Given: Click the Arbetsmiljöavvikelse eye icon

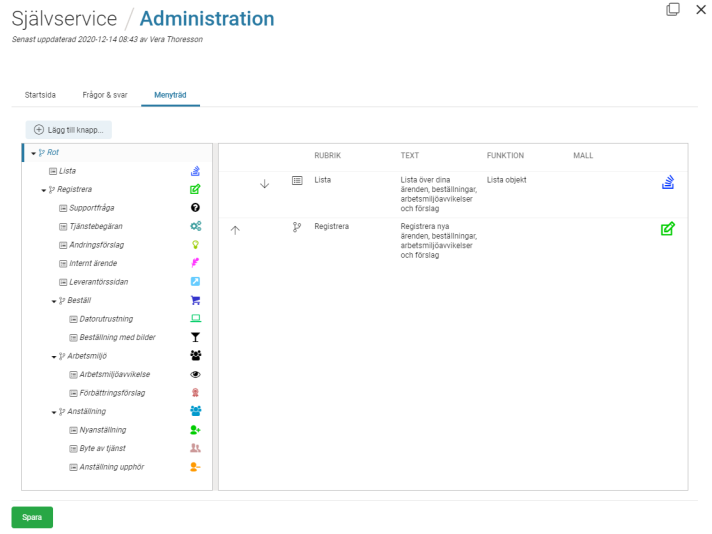Looking at the screenshot, I should pos(196,374).
